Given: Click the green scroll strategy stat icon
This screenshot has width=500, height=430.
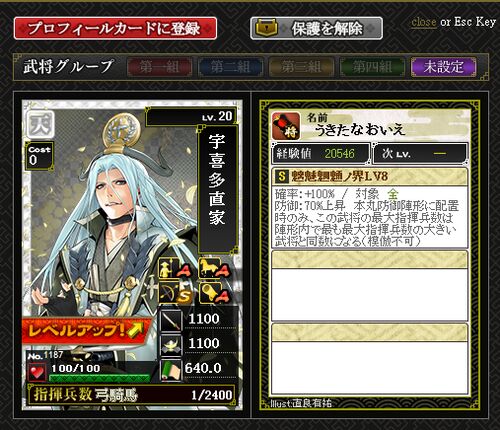Looking at the screenshot, I should pyautogui.click(x=171, y=369).
